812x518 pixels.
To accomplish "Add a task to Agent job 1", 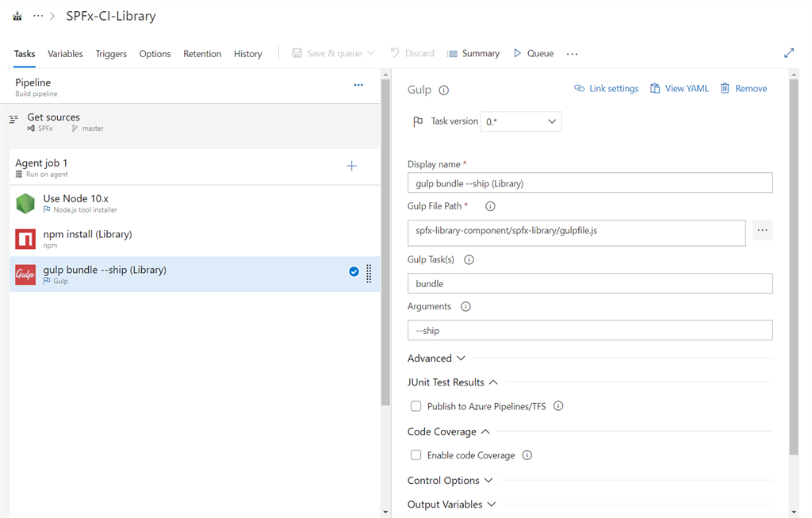I will pos(352,166).
